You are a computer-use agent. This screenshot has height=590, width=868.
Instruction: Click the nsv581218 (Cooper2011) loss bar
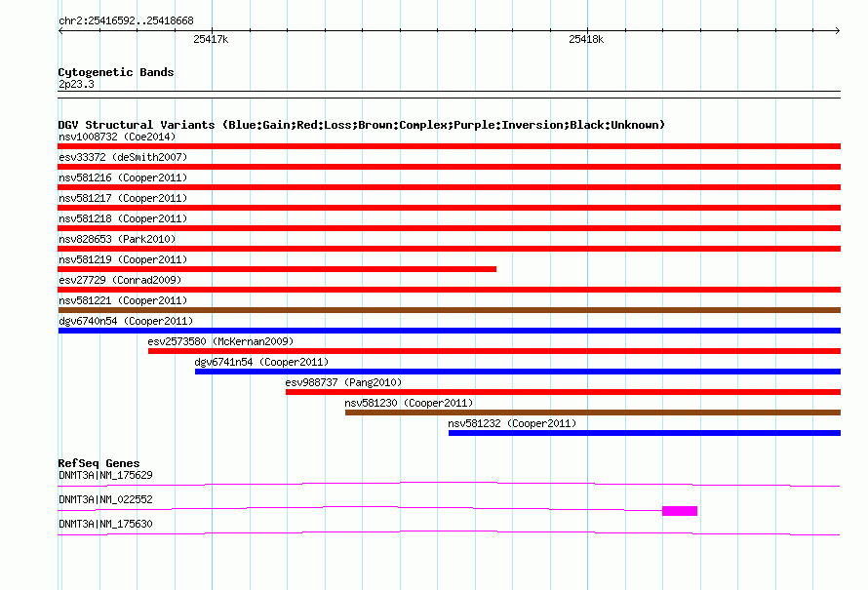[449, 228]
